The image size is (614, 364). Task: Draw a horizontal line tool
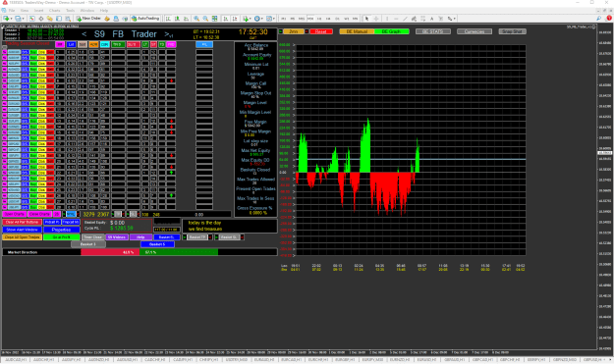pyautogui.click(x=396, y=19)
